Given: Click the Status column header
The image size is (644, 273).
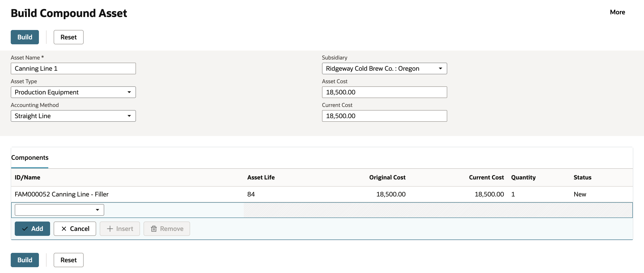Looking at the screenshot, I should pos(582,177).
